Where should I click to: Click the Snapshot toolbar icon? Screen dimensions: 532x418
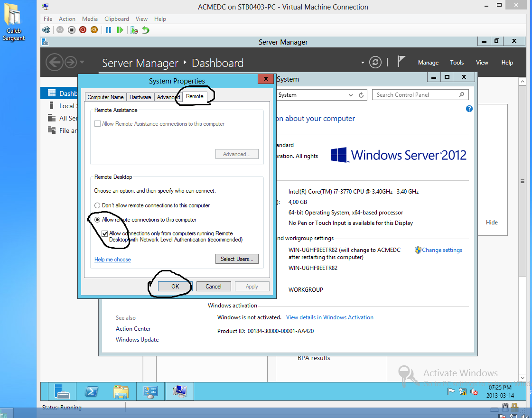(134, 30)
